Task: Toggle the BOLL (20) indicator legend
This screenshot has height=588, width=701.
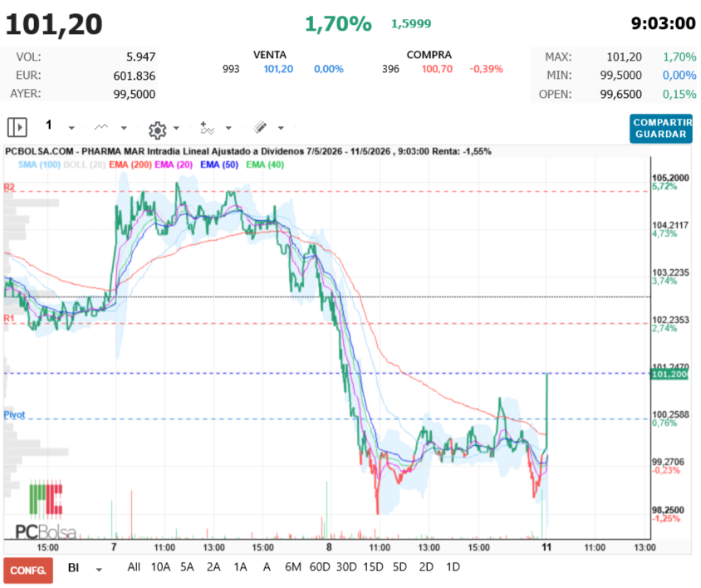Action: point(85,164)
